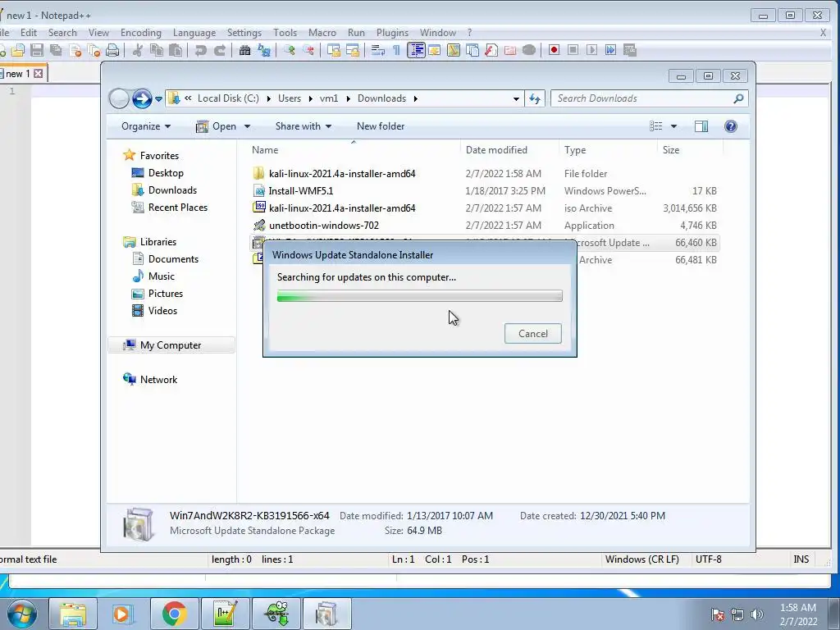Open the Replace toolbar icon
Viewport: 840px width, 630px height.
pyautogui.click(x=264, y=50)
